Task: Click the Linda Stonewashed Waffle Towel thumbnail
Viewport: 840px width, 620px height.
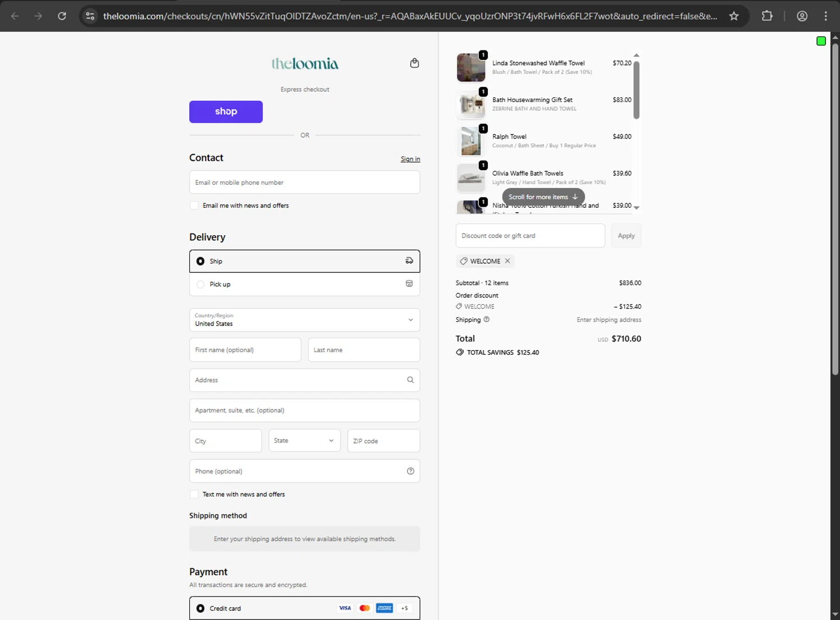Action: [x=471, y=67]
